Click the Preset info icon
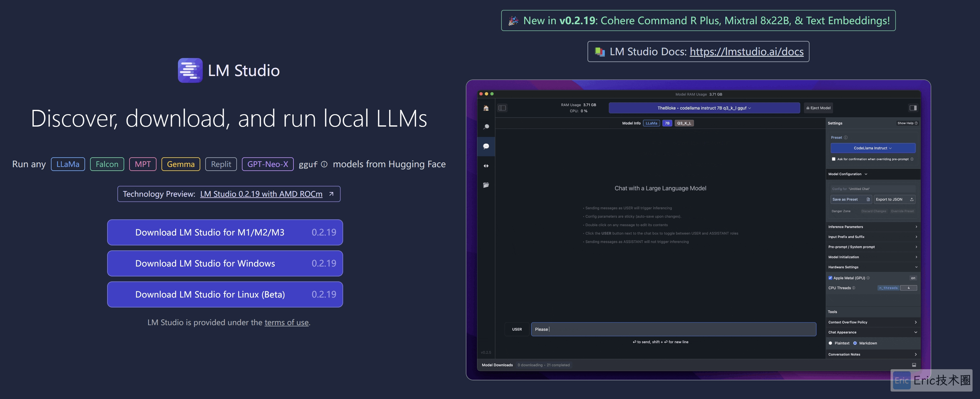The height and width of the screenshot is (399, 980). (846, 137)
